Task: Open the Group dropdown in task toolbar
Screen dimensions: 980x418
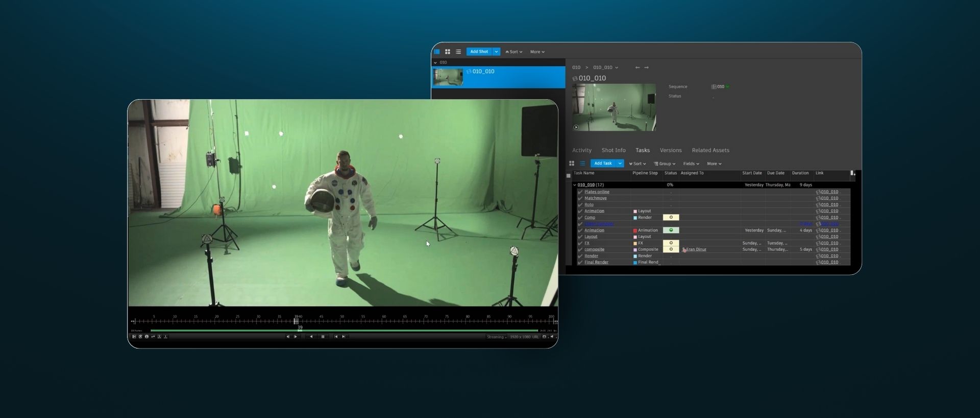Action: [x=665, y=164]
